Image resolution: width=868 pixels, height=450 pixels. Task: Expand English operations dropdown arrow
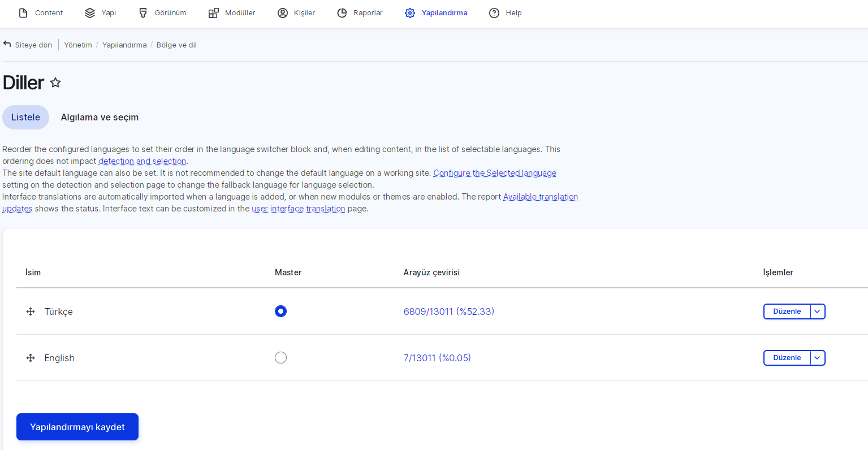click(x=817, y=358)
